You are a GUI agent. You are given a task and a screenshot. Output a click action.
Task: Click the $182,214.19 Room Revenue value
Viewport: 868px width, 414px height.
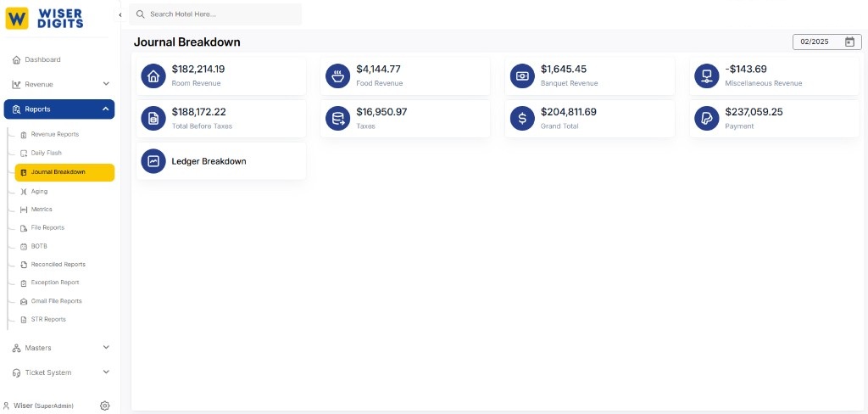pos(198,70)
